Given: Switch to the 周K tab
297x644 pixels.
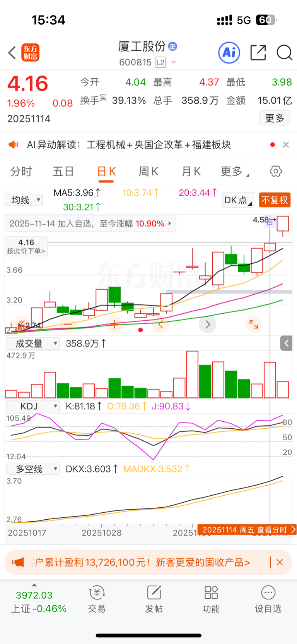Looking at the screenshot, I should coord(148,171).
